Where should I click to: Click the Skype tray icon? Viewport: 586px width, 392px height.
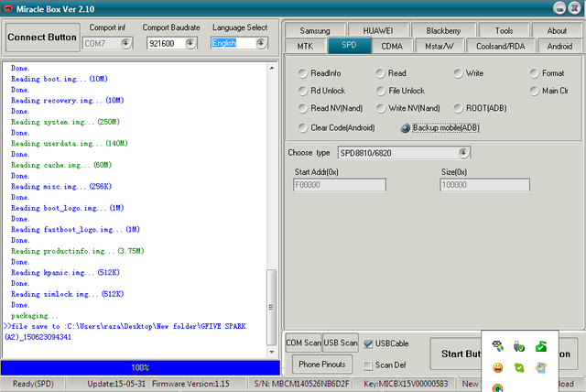click(518, 367)
